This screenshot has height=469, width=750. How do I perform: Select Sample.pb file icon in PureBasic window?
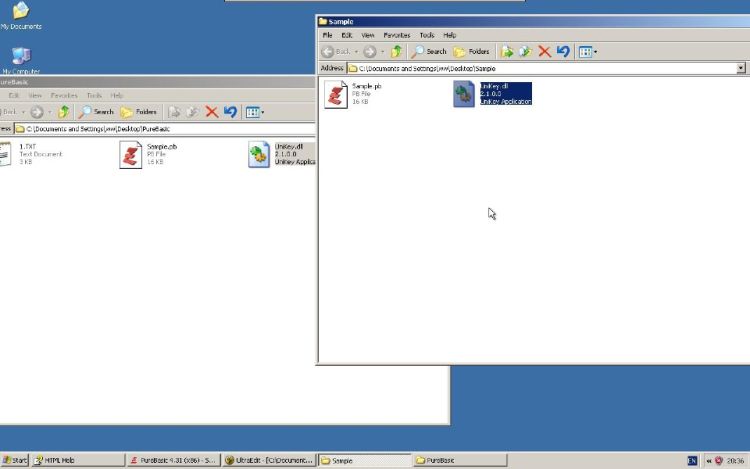pyautogui.click(x=131, y=154)
